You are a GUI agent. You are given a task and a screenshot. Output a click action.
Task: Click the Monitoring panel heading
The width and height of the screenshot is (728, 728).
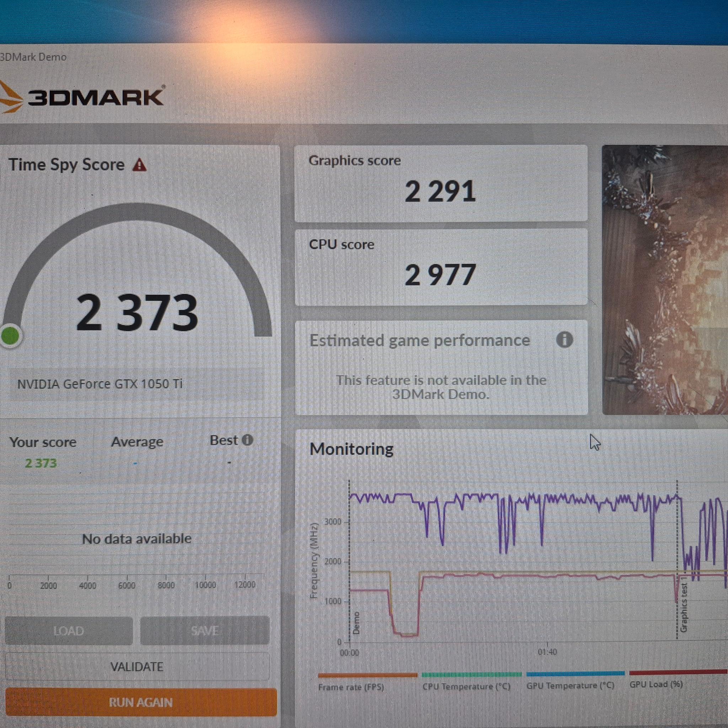pos(352,449)
